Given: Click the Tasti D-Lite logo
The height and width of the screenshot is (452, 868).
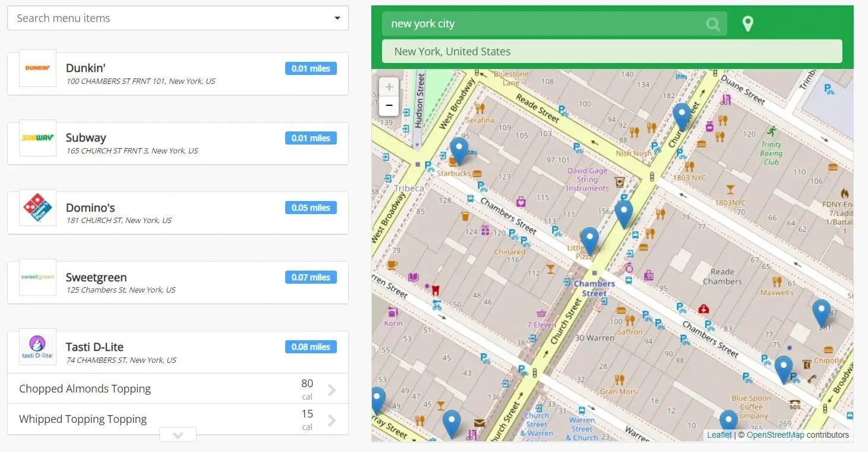Looking at the screenshot, I should pyautogui.click(x=37, y=347).
